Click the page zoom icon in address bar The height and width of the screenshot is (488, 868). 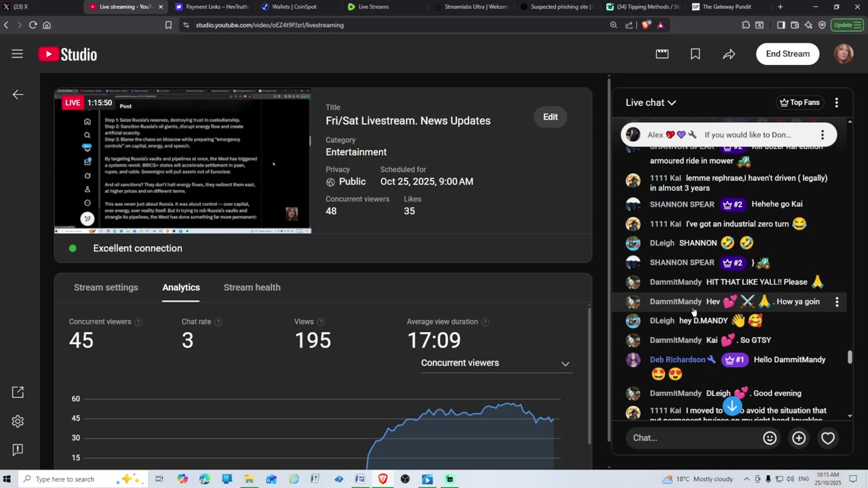coord(614,25)
